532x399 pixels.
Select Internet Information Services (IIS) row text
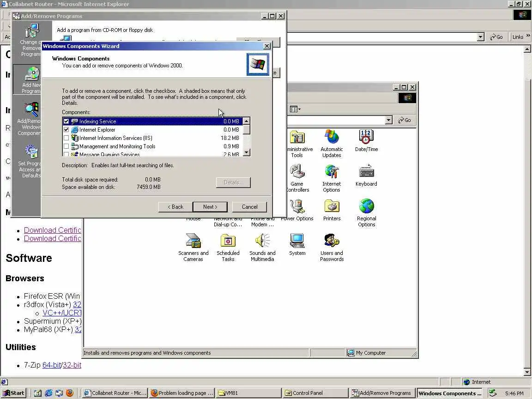click(x=116, y=138)
